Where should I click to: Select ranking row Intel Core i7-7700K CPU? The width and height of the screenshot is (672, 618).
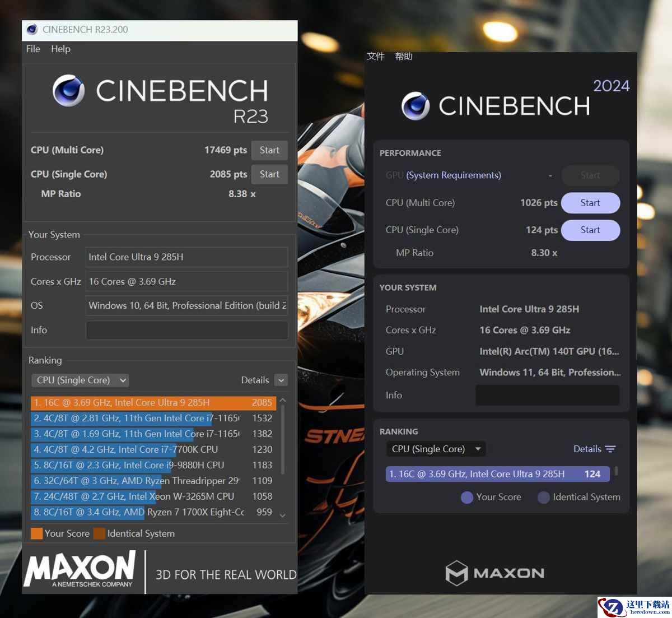coord(153,449)
